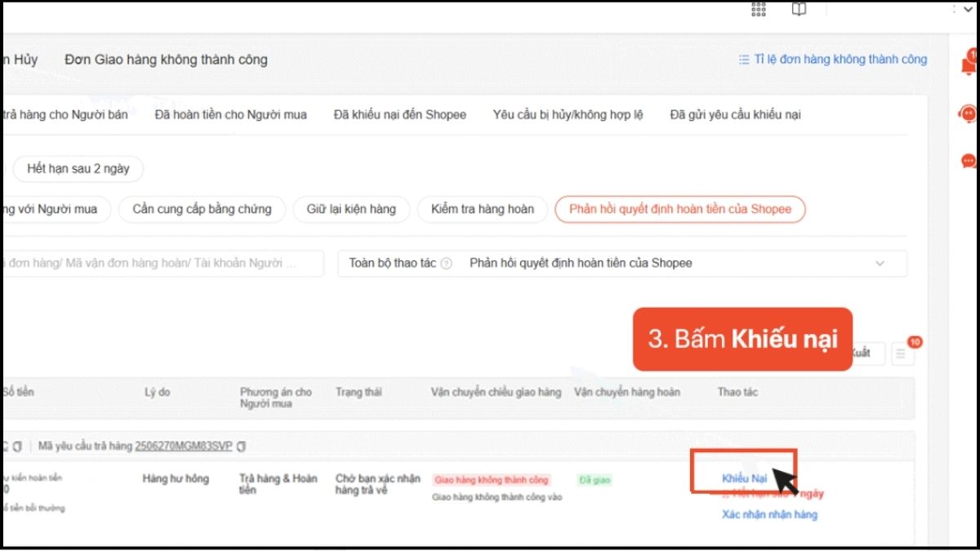Select Đã gửi yêu cầu khiếu nại tab
Viewport: 980px width, 551px height.
[x=736, y=115]
